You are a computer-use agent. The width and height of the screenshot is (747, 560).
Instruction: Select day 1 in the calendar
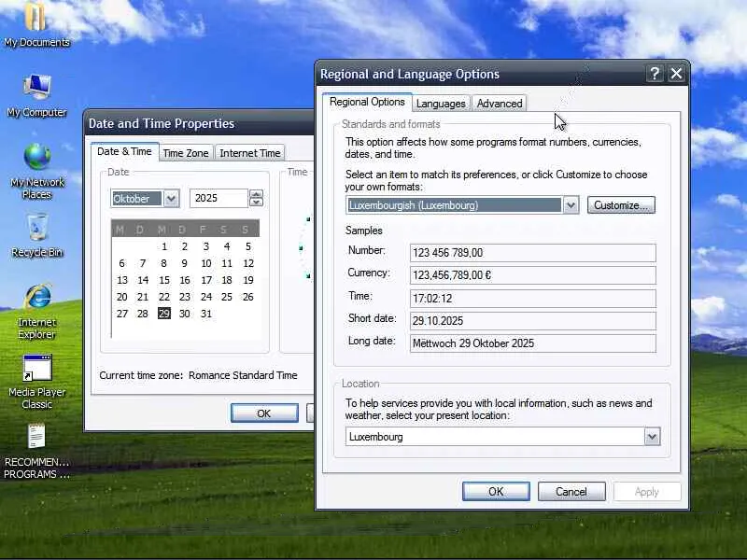tap(164, 246)
